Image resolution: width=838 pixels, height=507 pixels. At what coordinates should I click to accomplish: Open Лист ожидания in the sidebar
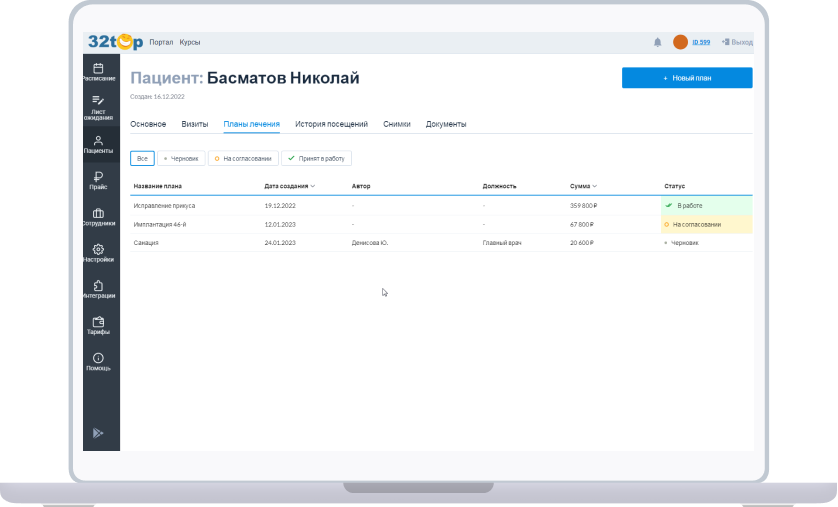98,107
